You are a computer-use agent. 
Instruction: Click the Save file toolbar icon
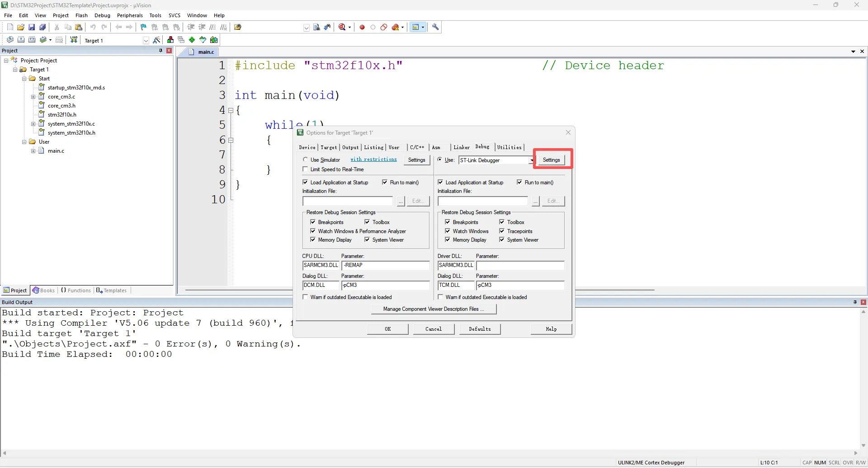click(x=32, y=27)
